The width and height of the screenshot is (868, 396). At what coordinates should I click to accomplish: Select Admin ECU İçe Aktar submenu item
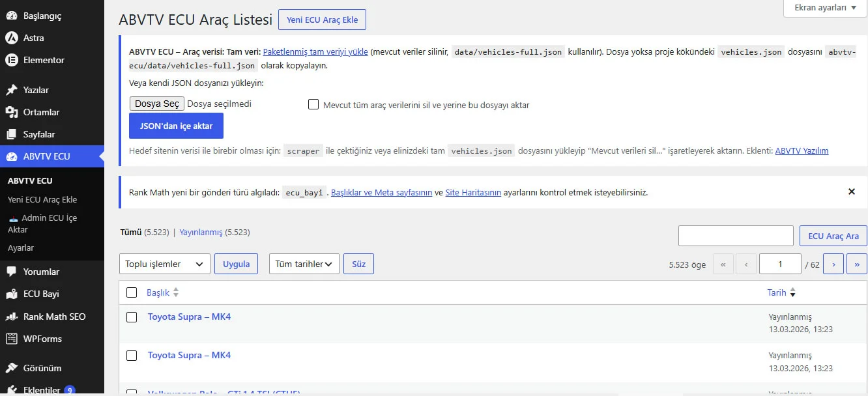point(42,223)
